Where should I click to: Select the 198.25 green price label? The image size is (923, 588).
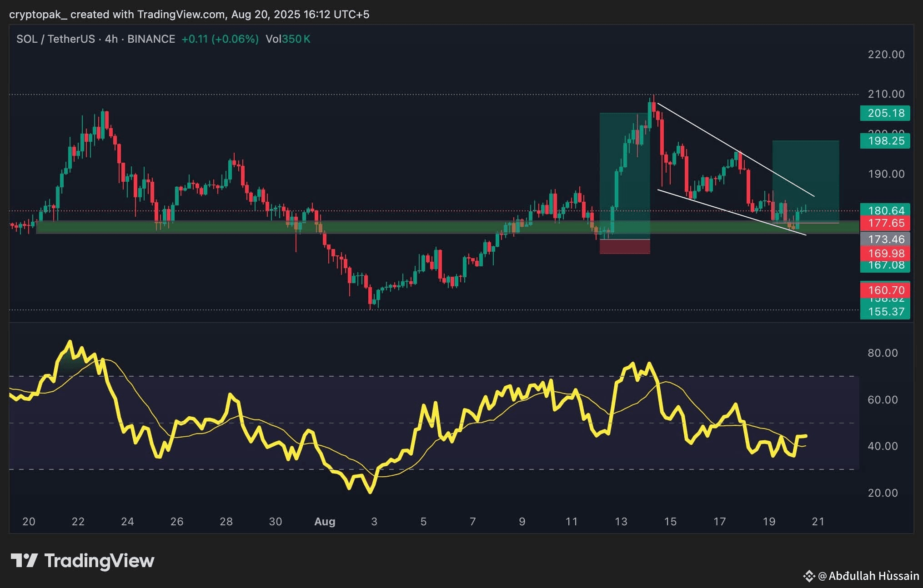[x=885, y=141]
